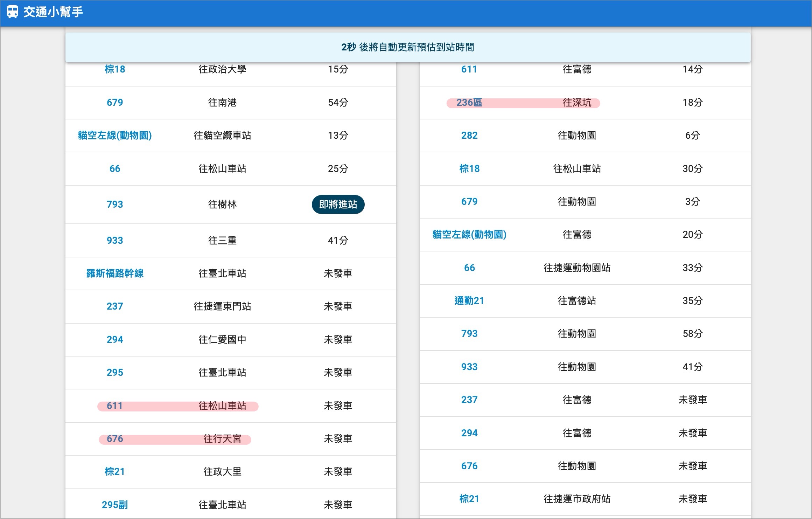The height and width of the screenshot is (519, 812).
Task: Select the 往捷運市政府站 destination text
Action: tap(577, 499)
